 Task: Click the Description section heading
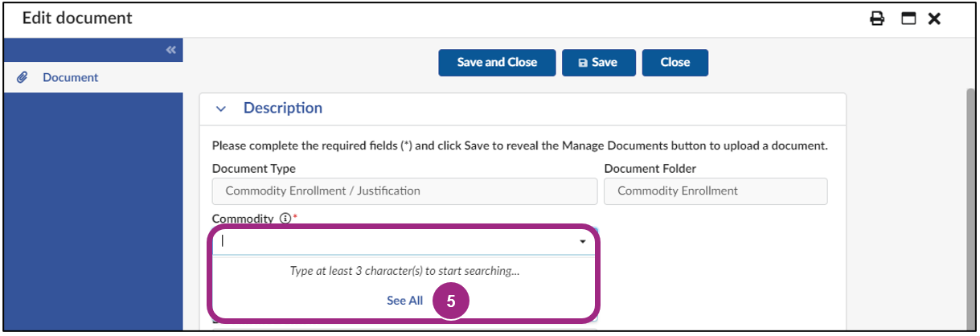pyautogui.click(x=283, y=108)
